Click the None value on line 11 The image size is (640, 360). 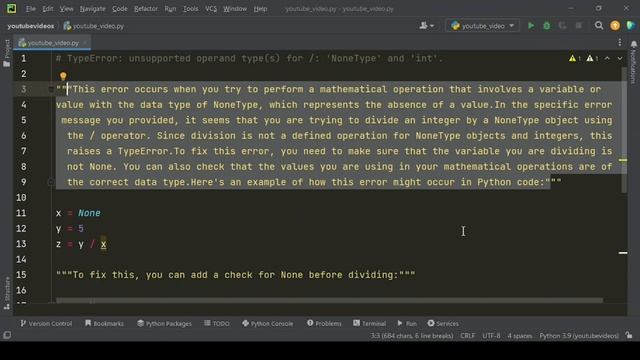89,213
